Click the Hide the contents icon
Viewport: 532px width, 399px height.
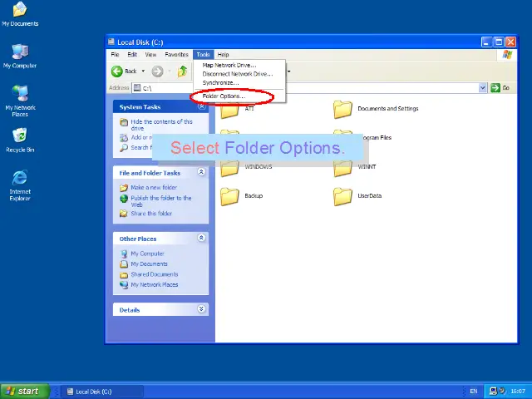(x=124, y=122)
